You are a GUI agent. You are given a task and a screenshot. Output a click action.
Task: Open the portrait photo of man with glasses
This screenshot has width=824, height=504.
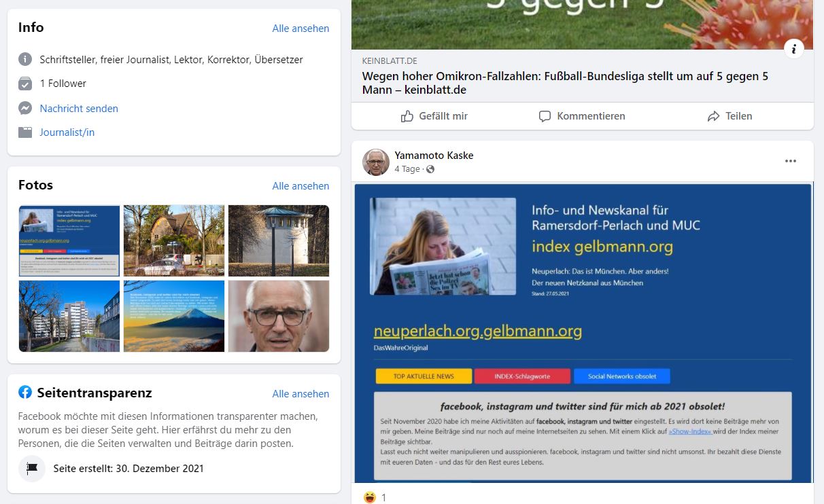pyautogui.click(x=279, y=316)
